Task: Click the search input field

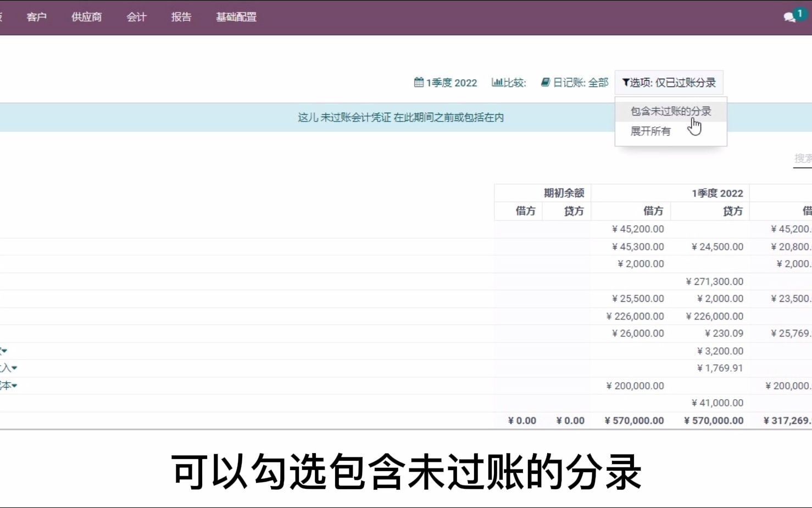Action: pos(803,158)
